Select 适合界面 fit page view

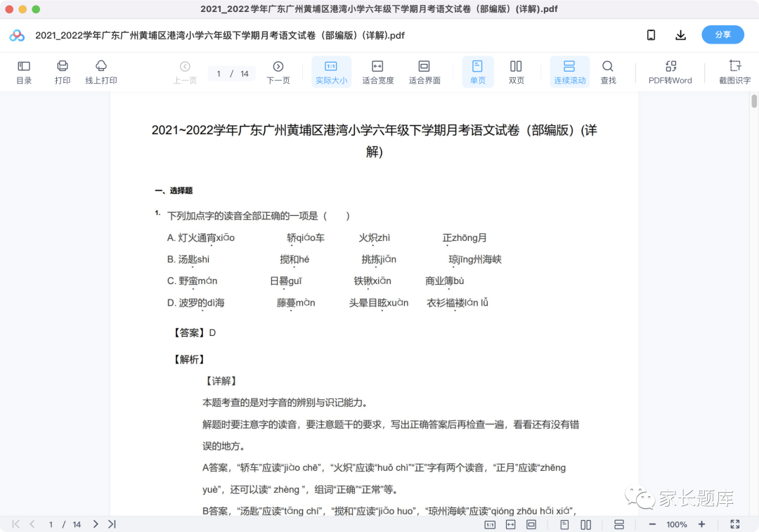(x=424, y=72)
